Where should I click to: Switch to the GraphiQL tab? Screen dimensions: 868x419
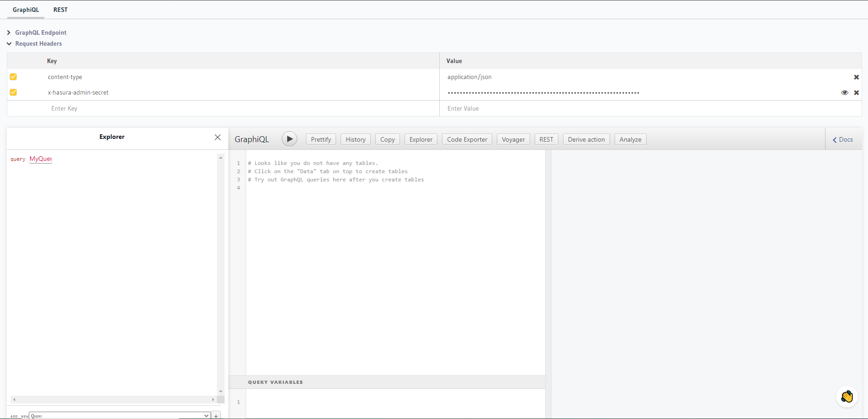[26, 10]
